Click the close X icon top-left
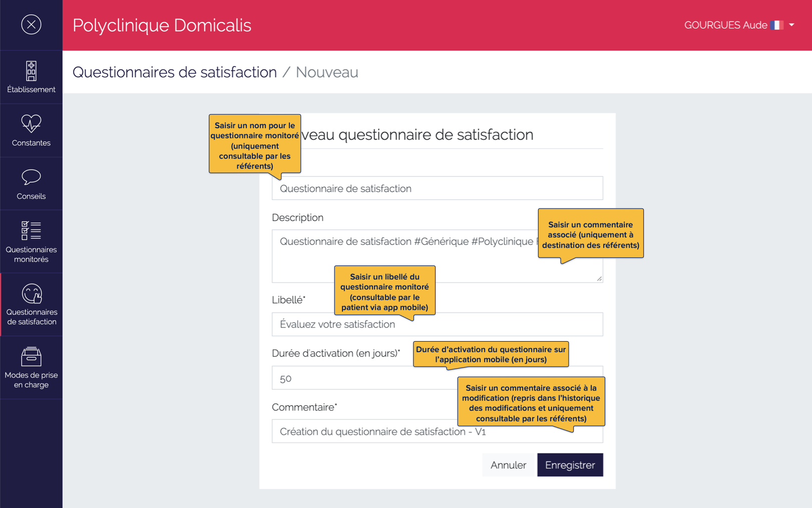This screenshot has height=508, width=812. click(31, 25)
